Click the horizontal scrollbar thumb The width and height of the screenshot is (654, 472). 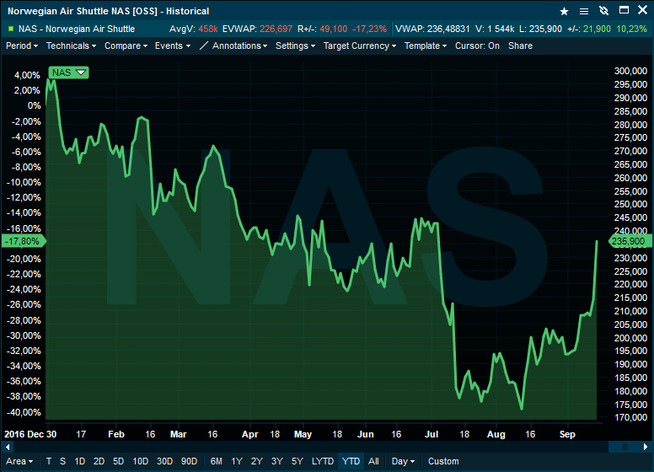624,447
